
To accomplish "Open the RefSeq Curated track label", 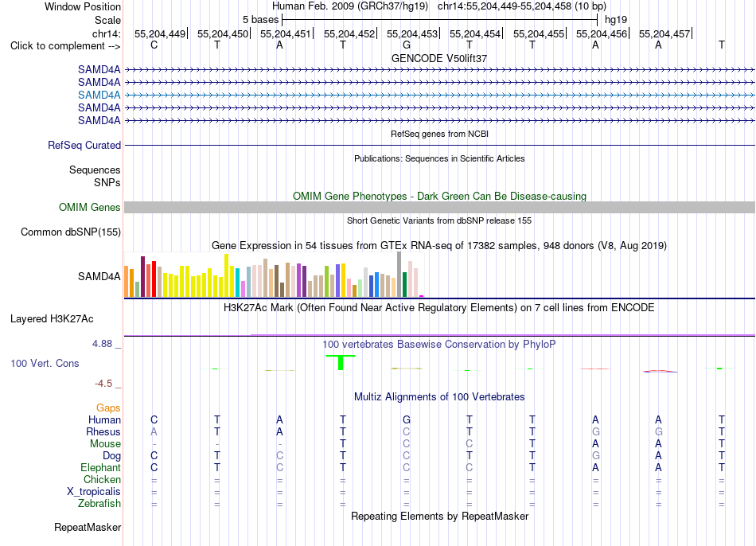I will pyautogui.click(x=84, y=145).
